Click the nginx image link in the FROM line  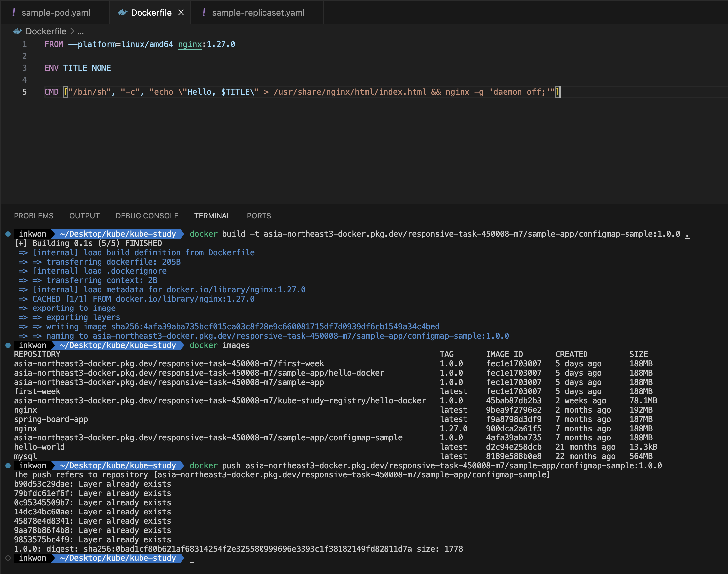(190, 44)
